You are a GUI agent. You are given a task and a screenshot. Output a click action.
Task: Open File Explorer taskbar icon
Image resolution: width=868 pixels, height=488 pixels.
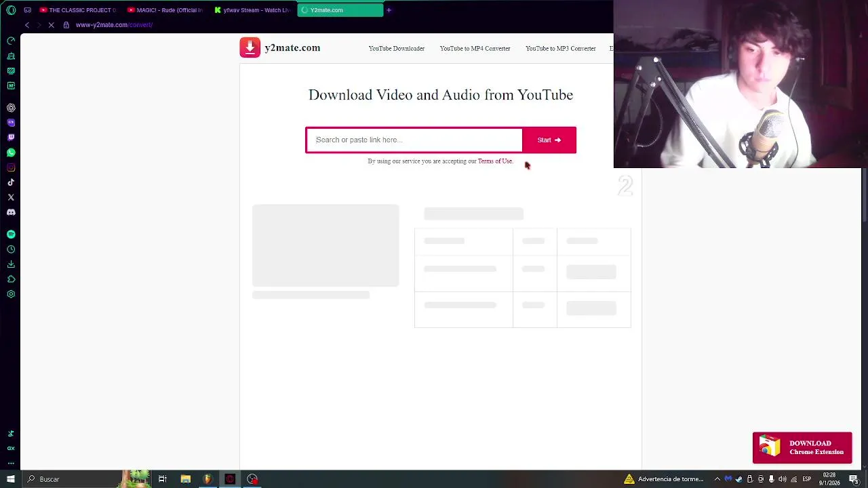coord(185,479)
